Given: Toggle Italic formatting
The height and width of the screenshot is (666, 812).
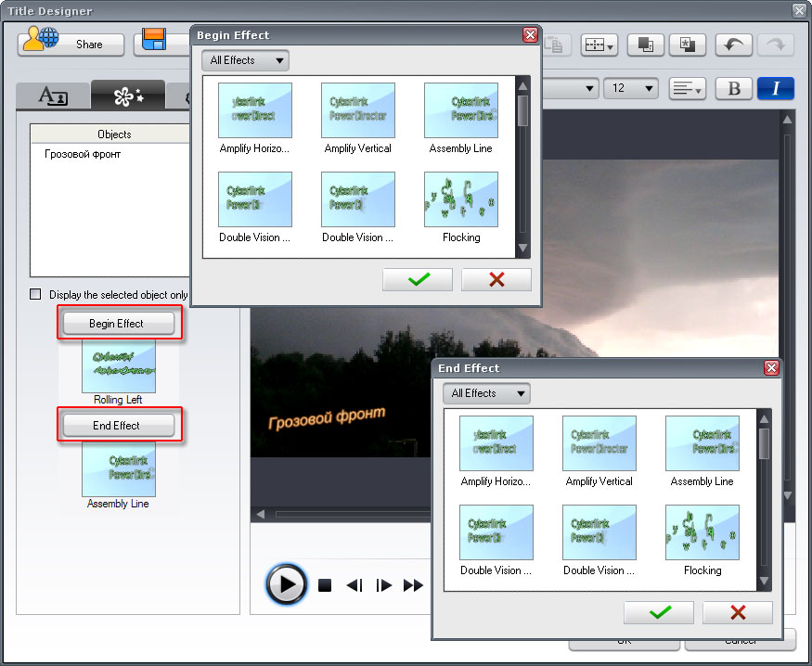Looking at the screenshot, I should pyautogui.click(x=775, y=88).
